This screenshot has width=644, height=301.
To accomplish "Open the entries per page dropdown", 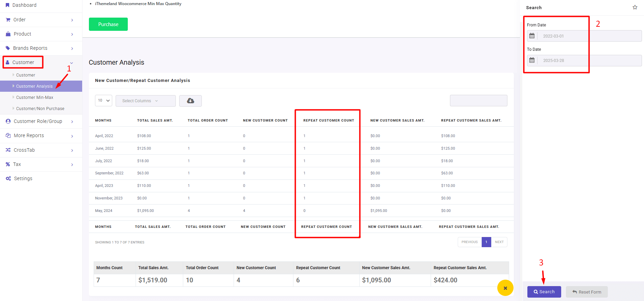I will click(103, 101).
